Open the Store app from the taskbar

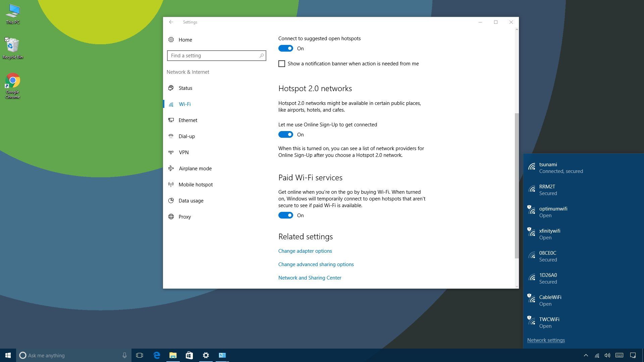[190, 355]
